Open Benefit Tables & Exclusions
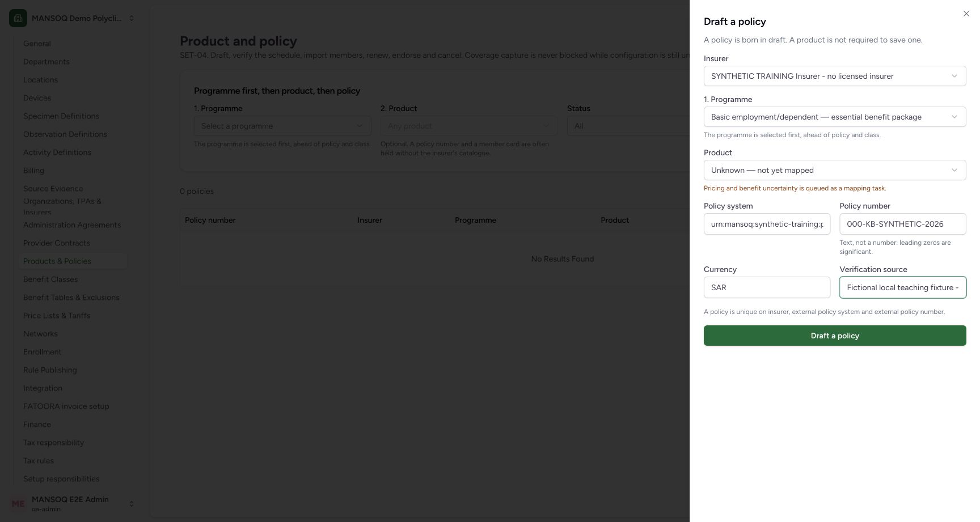Image resolution: width=980 pixels, height=522 pixels. click(x=71, y=298)
